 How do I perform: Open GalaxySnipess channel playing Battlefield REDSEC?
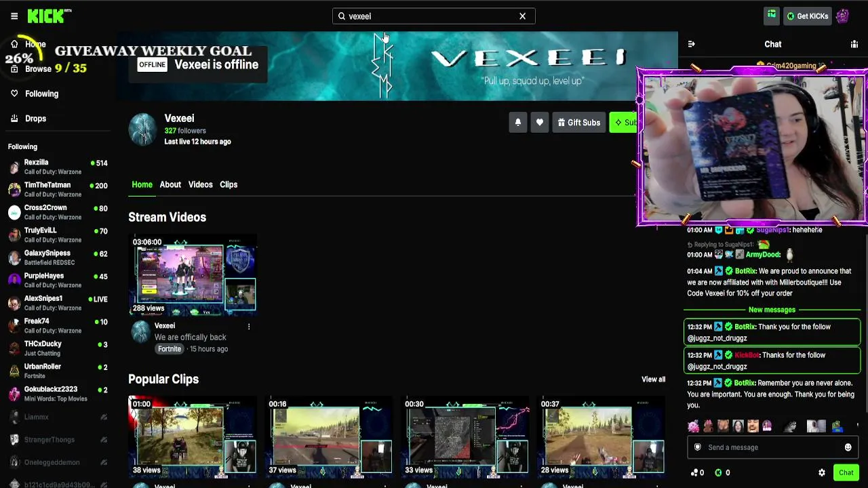tap(58, 258)
